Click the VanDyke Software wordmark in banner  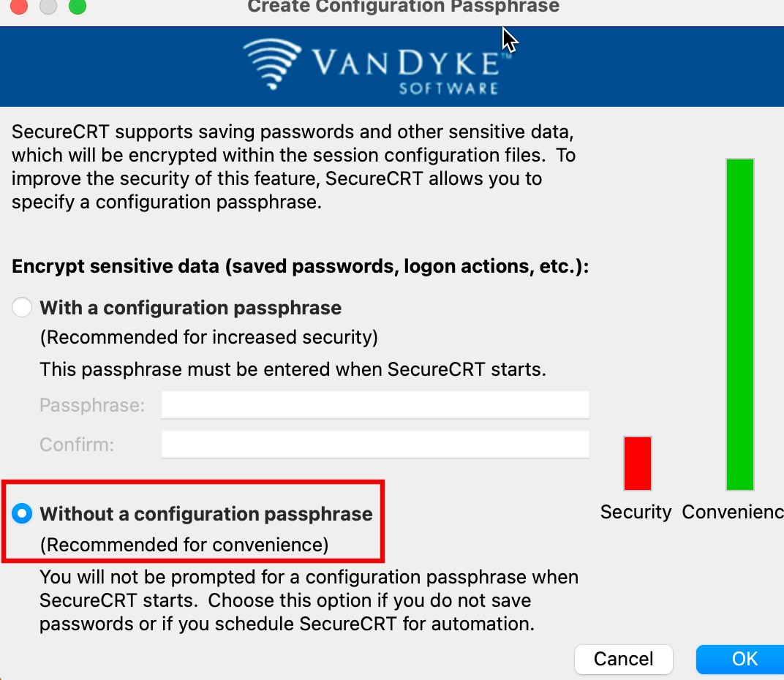406,71
